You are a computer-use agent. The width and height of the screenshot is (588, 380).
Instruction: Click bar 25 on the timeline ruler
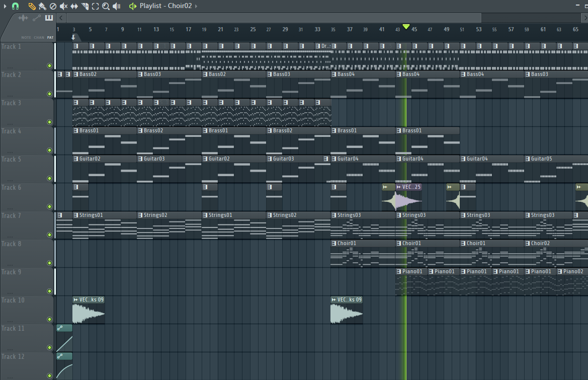253,29
